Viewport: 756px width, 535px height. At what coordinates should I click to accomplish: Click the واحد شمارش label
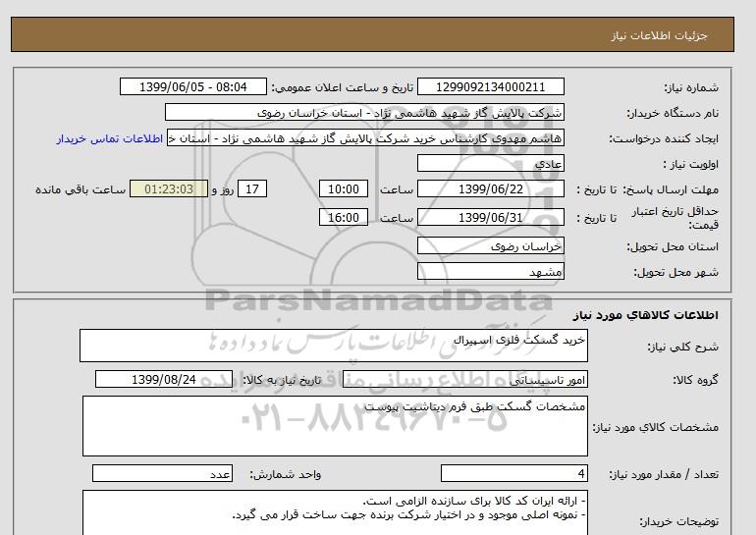(286, 474)
